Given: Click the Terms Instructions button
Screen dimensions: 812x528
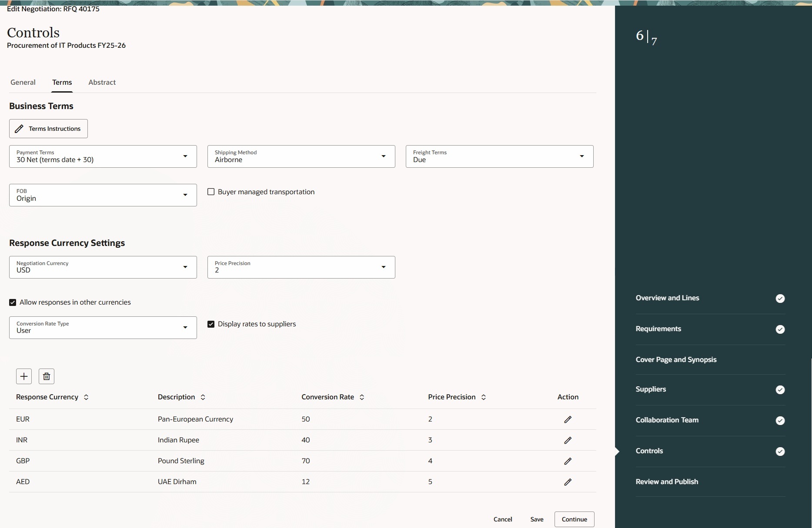Looking at the screenshot, I should [x=48, y=129].
